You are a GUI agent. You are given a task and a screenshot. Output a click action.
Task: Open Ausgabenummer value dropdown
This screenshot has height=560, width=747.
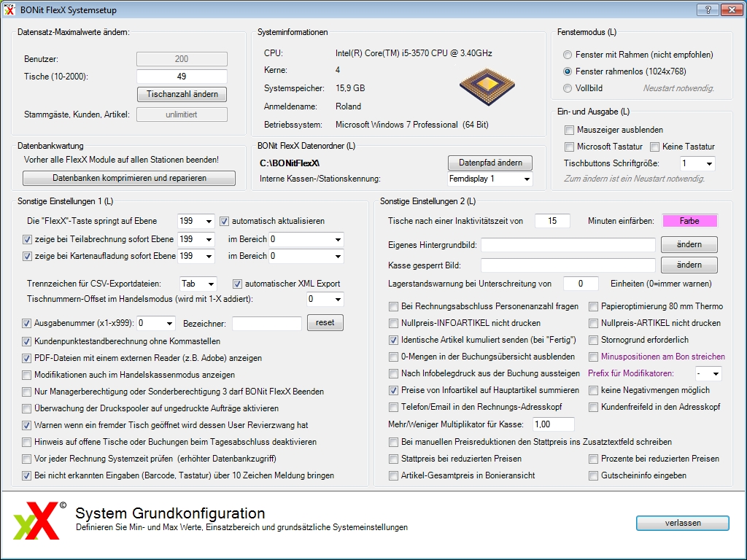tap(156, 323)
